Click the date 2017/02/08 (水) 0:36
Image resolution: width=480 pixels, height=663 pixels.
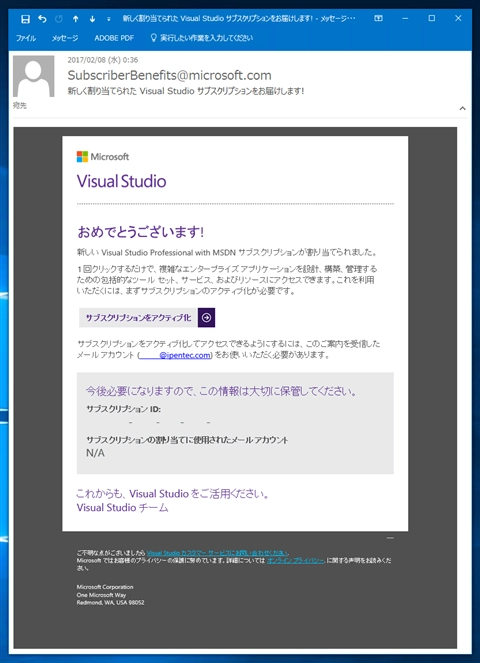pos(103,60)
